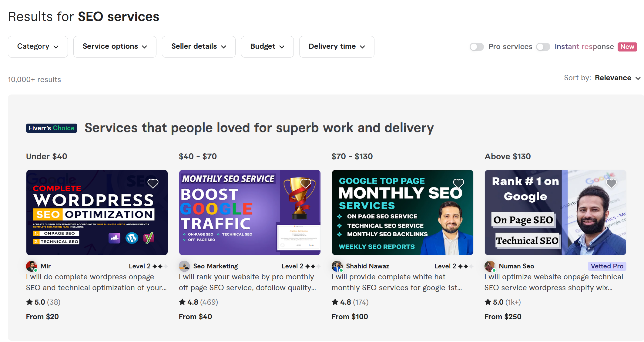The width and height of the screenshot is (644, 342).
Task: Open the Seller details filter menu
Action: point(199,47)
